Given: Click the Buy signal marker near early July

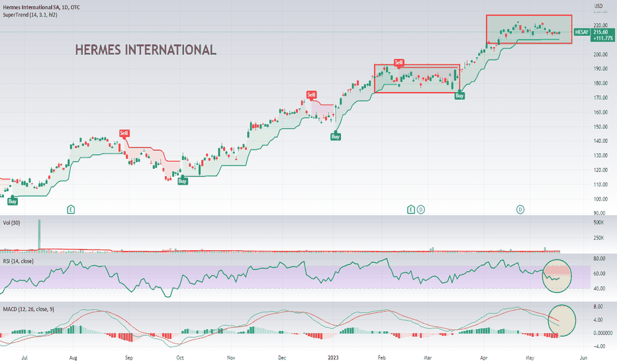Looking at the screenshot, I should [x=13, y=201].
